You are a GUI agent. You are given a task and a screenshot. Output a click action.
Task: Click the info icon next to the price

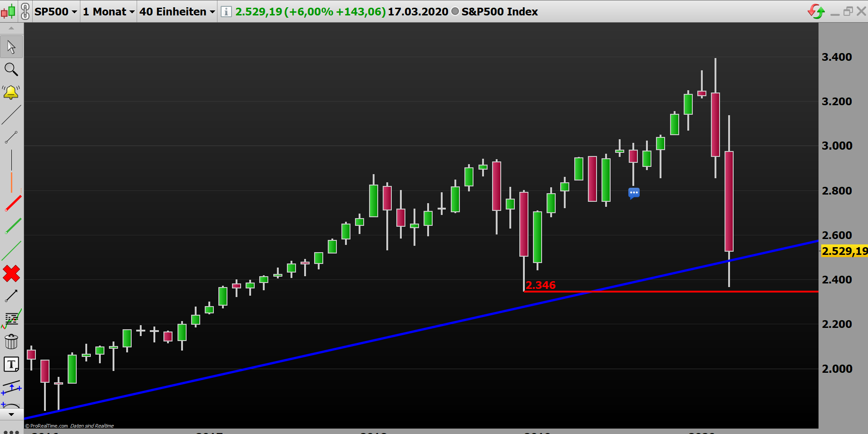pos(225,12)
